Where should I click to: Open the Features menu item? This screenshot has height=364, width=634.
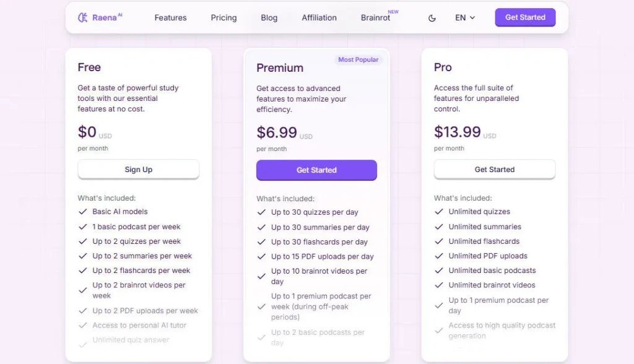[170, 18]
